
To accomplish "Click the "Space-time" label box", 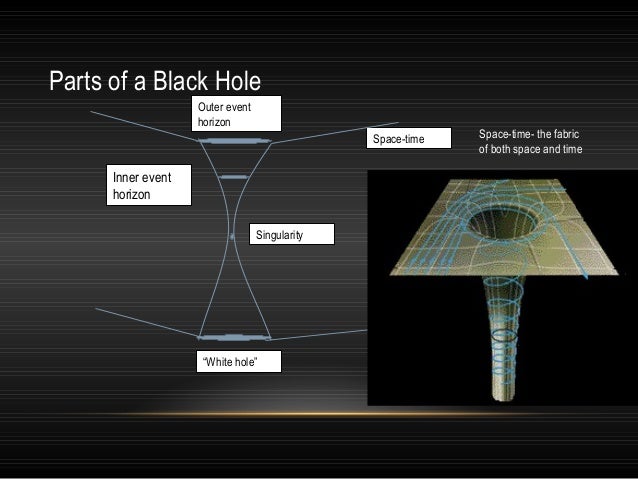I will (x=409, y=138).
